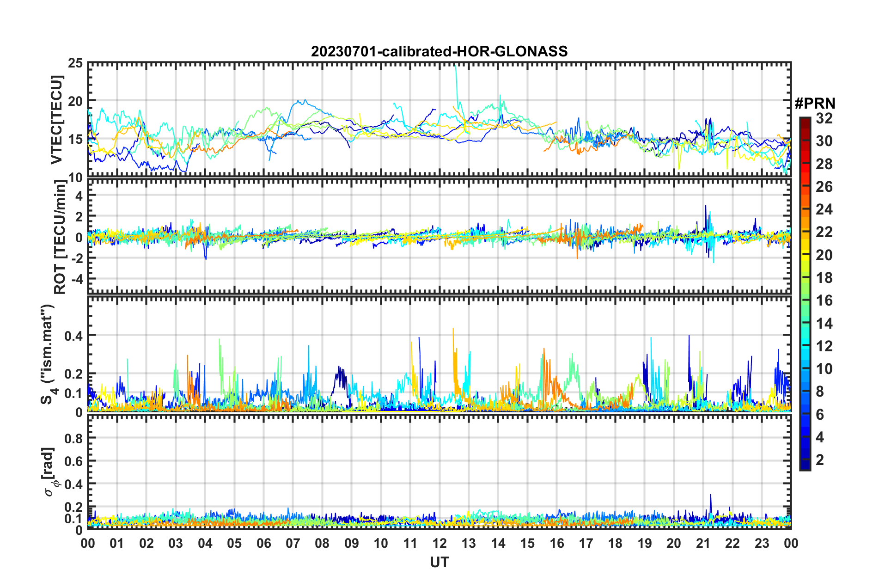
Task: Click colorbar tick label 32
Action: (x=824, y=118)
